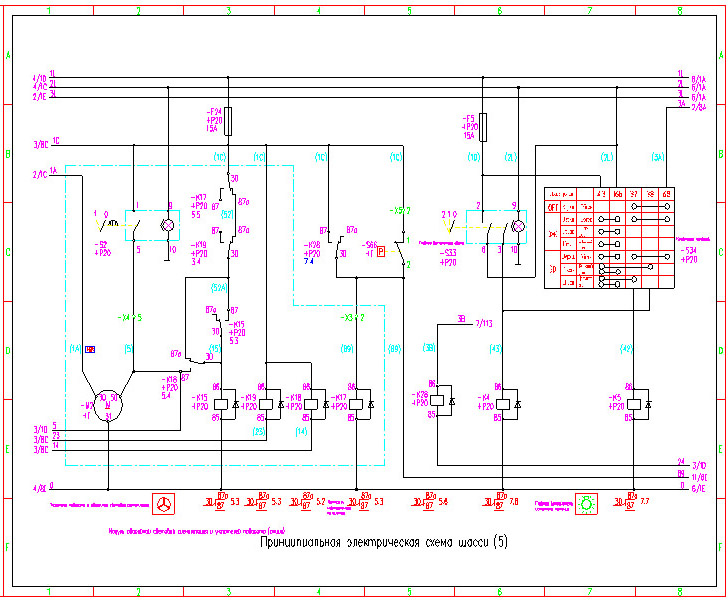728x605 pixels.
Task: Click the (23) wire label
Action: pyautogui.click(x=259, y=431)
